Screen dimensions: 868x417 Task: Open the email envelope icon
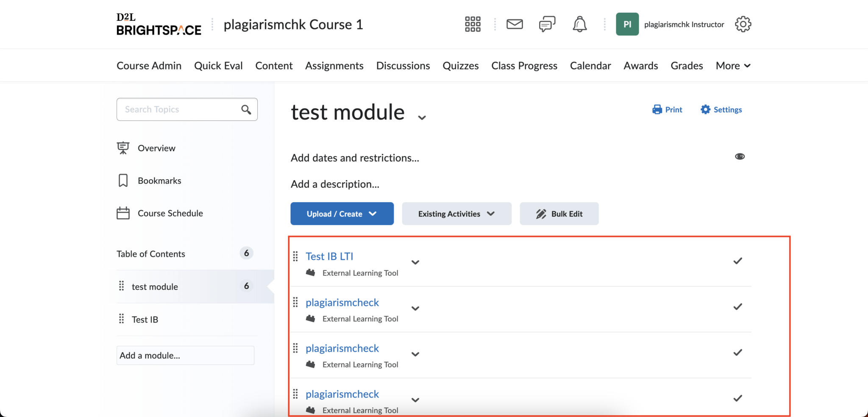tap(514, 24)
